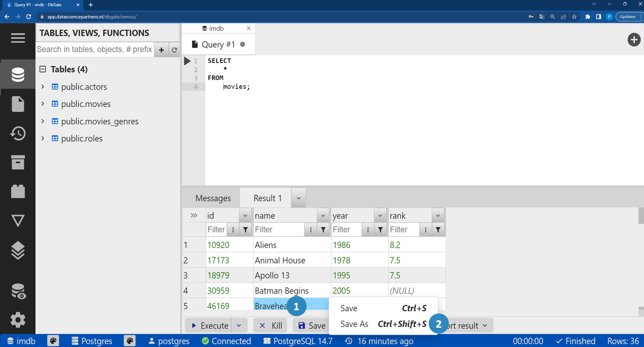The width and height of the screenshot is (644, 347).
Task: Refresh the tables list
Action: click(x=174, y=50)
